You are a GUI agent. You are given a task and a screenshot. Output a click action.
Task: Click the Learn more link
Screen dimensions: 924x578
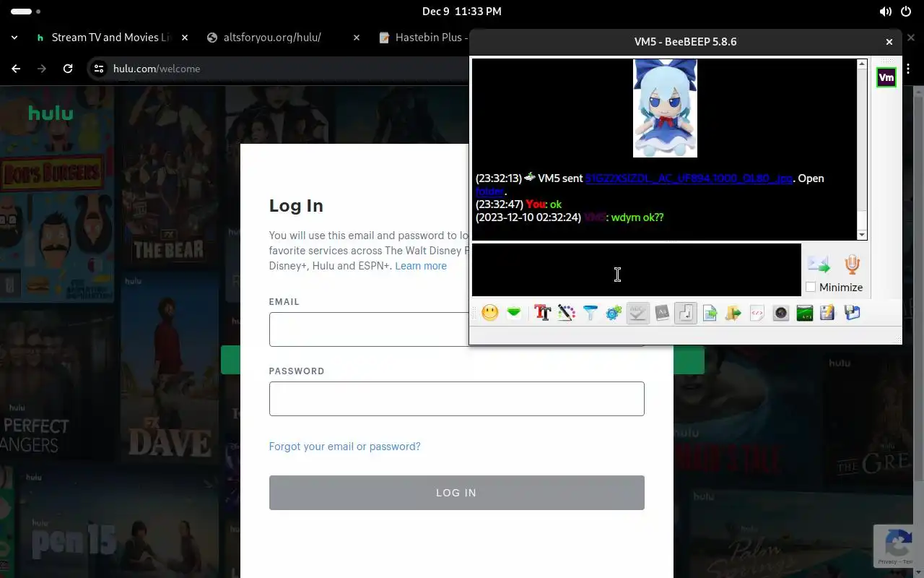click(421, 266)
